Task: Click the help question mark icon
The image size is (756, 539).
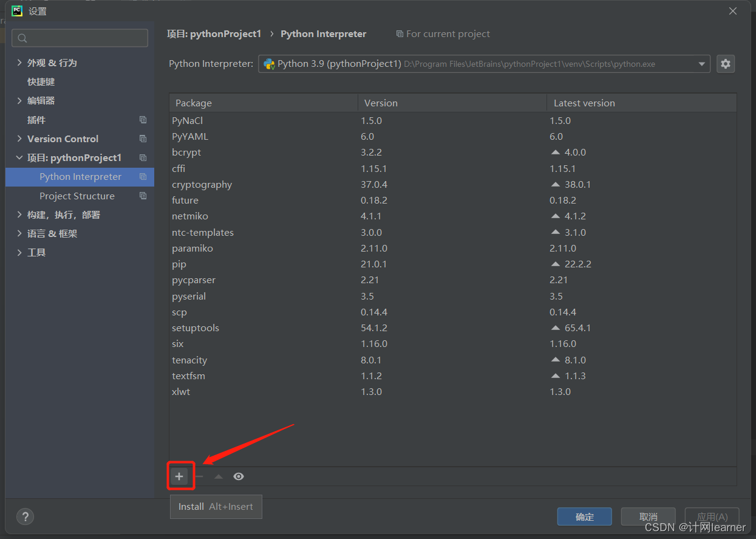Action: (25, 517)
